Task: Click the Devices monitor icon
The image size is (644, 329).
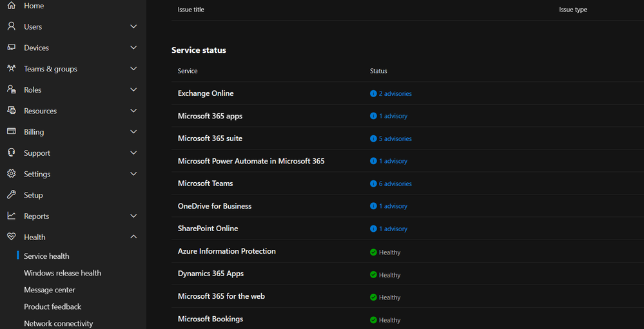Action: click(x=12, y=48)
